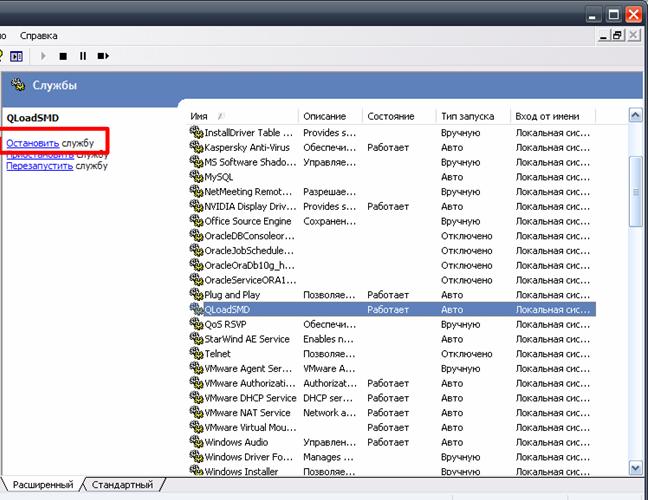
Task: Click the gear icon beside Windows Audio
Action: 196,442
